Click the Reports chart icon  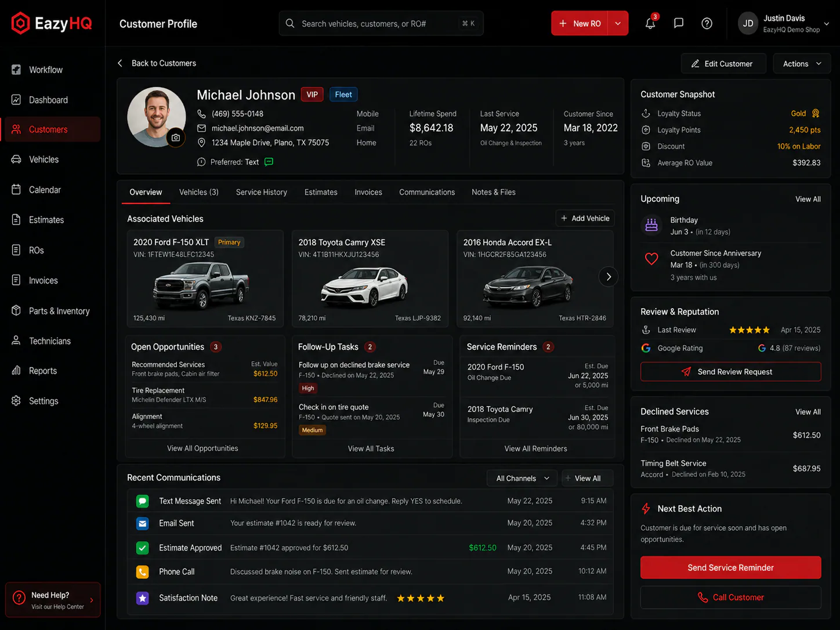pyautogui.click(x=16, y=371)
